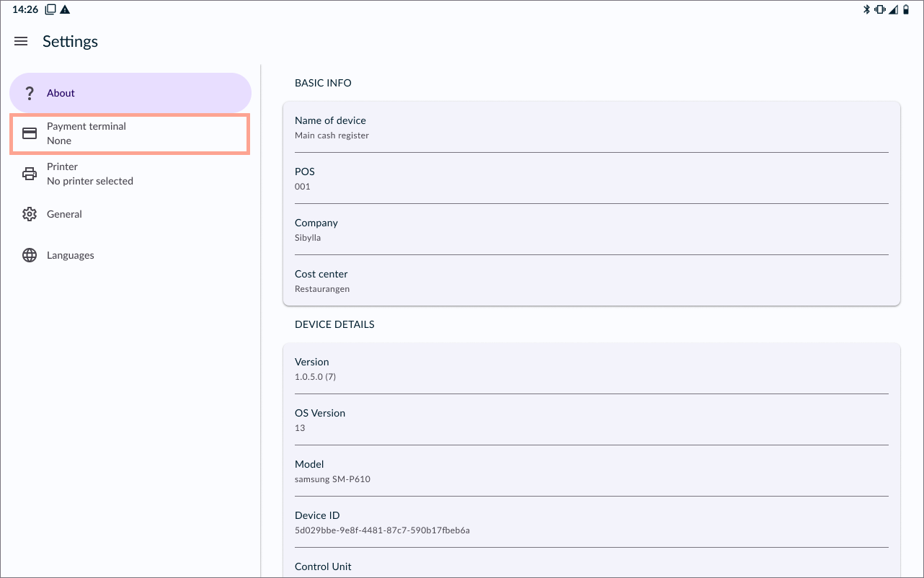Click the DEVICE DETAILS section header
Screen dimensions: 924x578
(x=334, y=324)
